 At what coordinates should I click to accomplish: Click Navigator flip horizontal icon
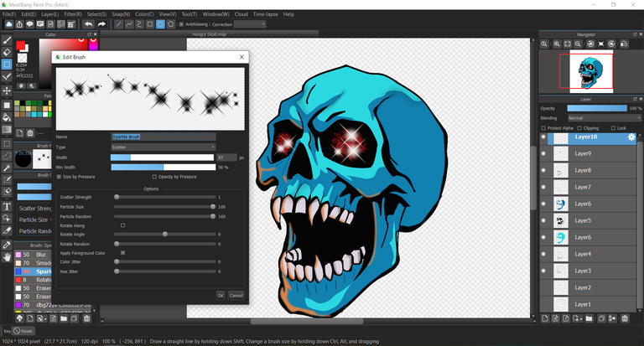click(x=624, y=44)
